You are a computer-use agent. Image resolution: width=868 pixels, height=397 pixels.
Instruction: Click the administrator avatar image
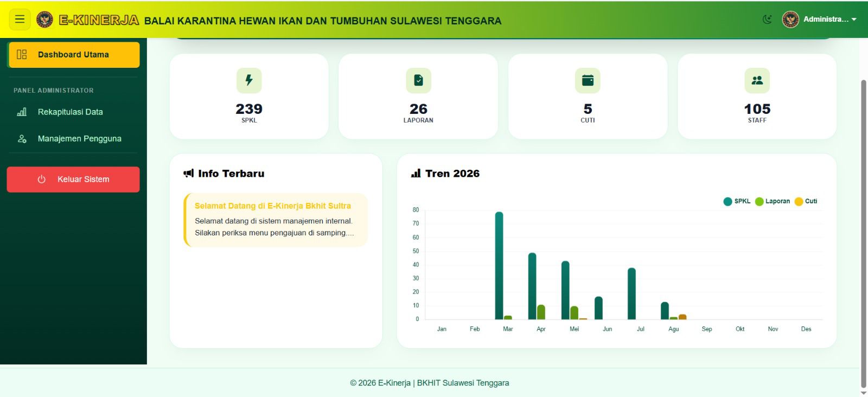coord(790,20)
